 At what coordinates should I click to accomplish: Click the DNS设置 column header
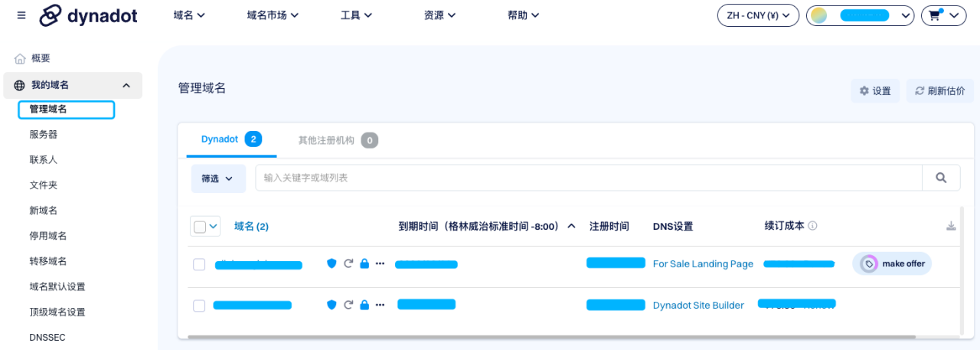coord(673,226)
